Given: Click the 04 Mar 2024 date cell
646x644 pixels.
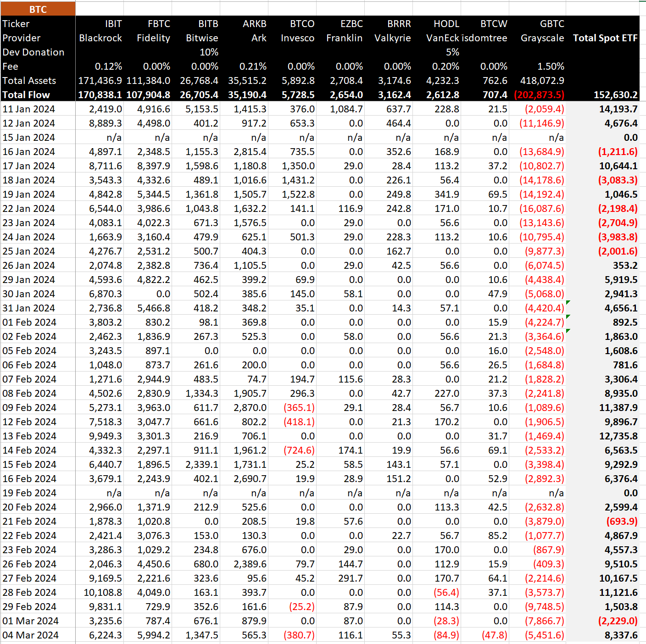Looking at the screenshot, I should point(30,635).
